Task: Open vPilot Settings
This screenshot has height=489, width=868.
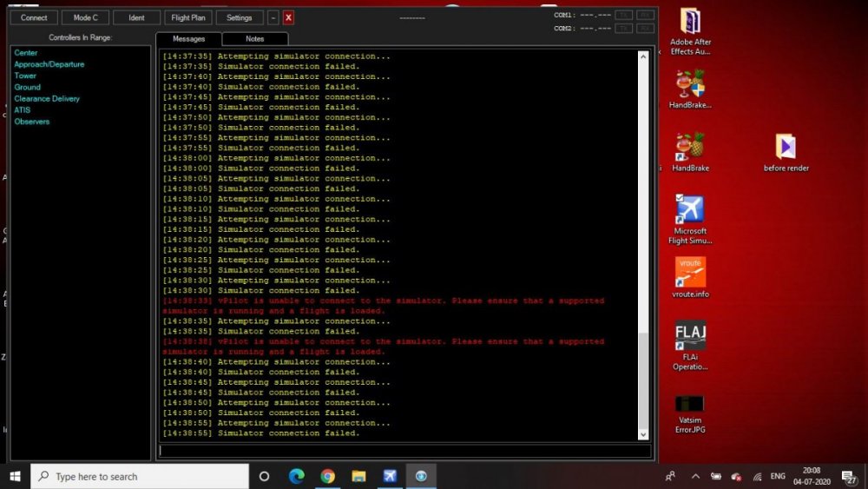Action: tap(239, 17)
